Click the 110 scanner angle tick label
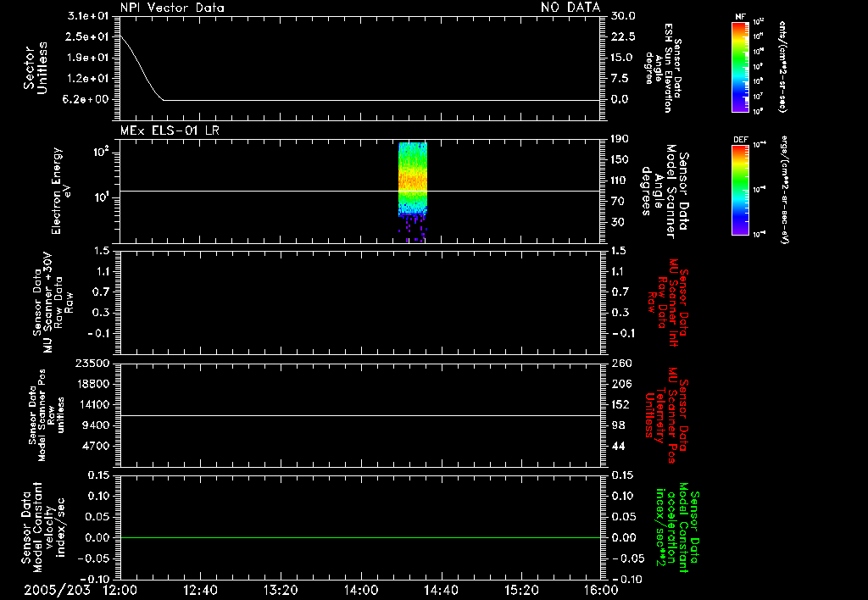The width and height of the screenshot is (868, 600). pyautogui.click(x=620, y=181)
